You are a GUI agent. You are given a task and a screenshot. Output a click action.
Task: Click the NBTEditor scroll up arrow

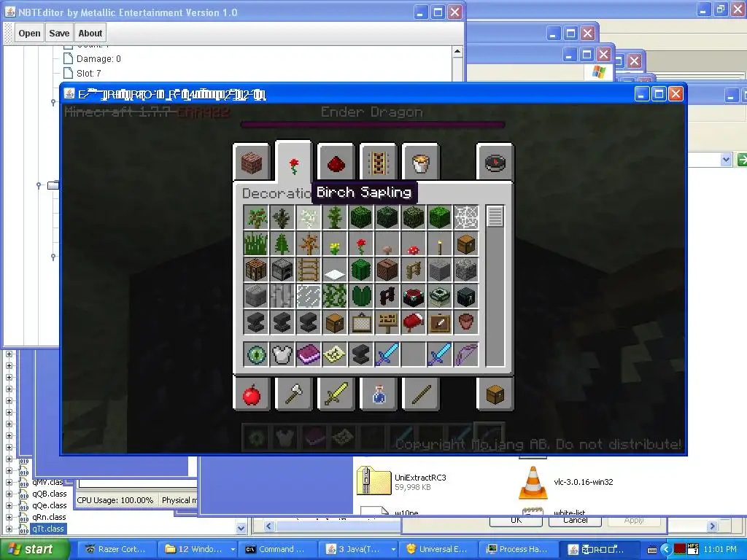457,52
